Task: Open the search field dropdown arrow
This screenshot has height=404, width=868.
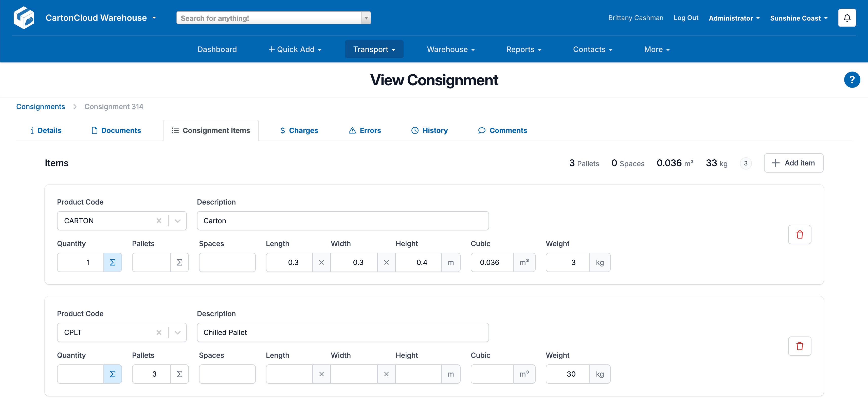Action: [366, 18]
